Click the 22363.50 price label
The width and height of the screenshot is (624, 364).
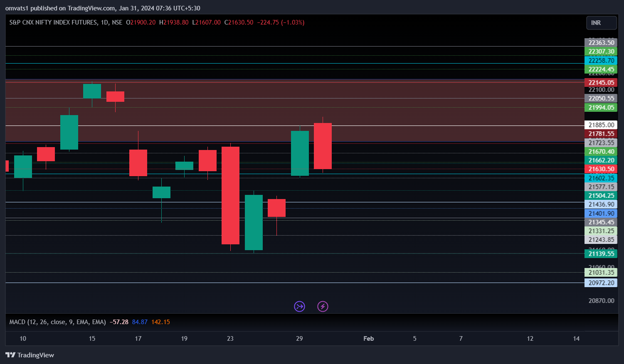point(601,43)
